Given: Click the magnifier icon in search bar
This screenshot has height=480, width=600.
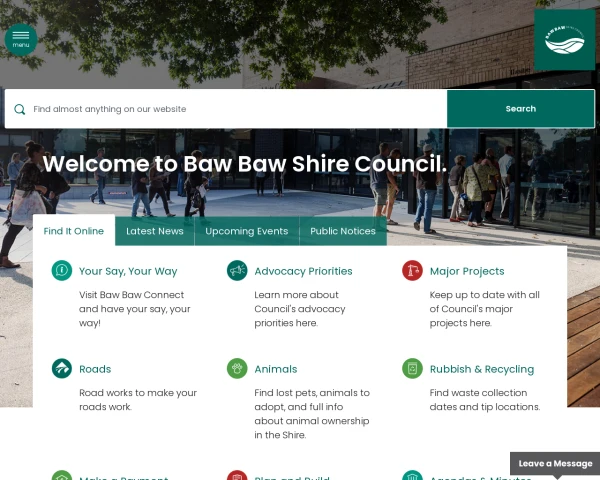Looking at the screenshot, I should tap(20, 109).
